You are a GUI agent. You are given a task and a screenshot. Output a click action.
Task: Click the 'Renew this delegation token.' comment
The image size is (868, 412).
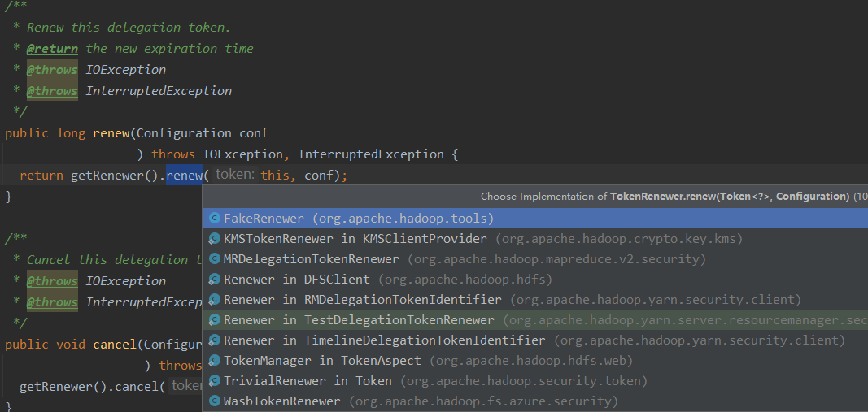coord(129,28)
